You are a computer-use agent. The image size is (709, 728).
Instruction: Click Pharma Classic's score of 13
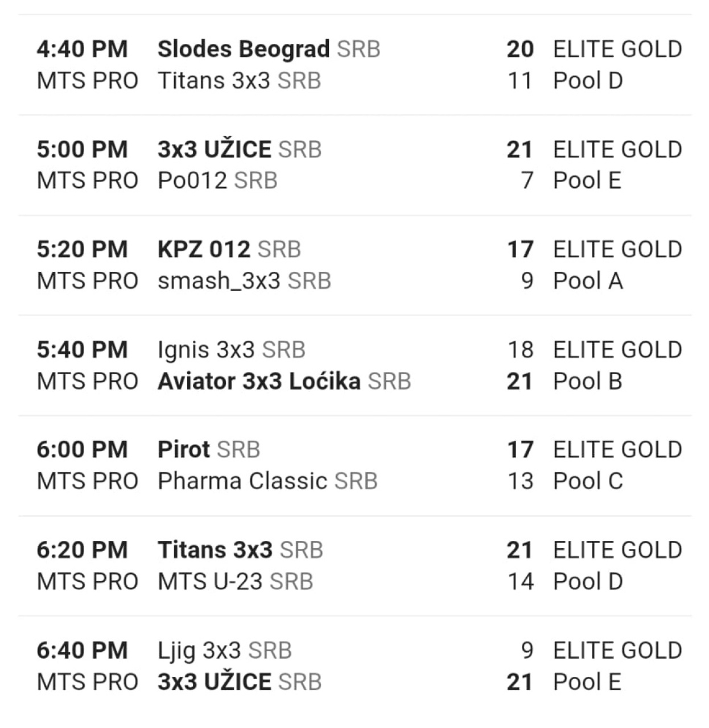tap(520, 481)
